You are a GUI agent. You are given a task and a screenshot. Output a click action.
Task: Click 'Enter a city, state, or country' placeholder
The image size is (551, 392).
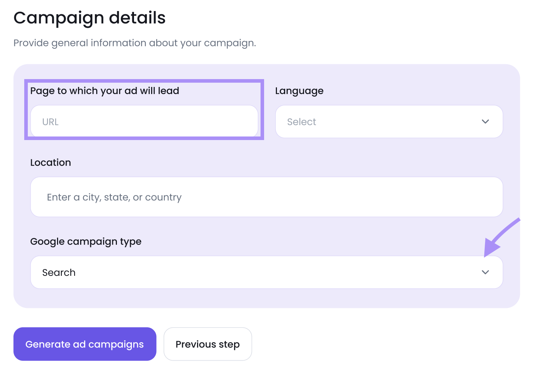click(x=114, y=197)
